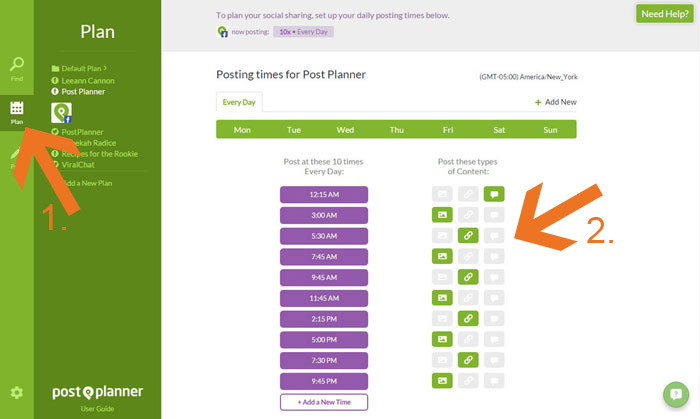Enable status icon for 9:45 AM slot
The width and height of the screenshot is (700, 419).
[x=494, y=277]
